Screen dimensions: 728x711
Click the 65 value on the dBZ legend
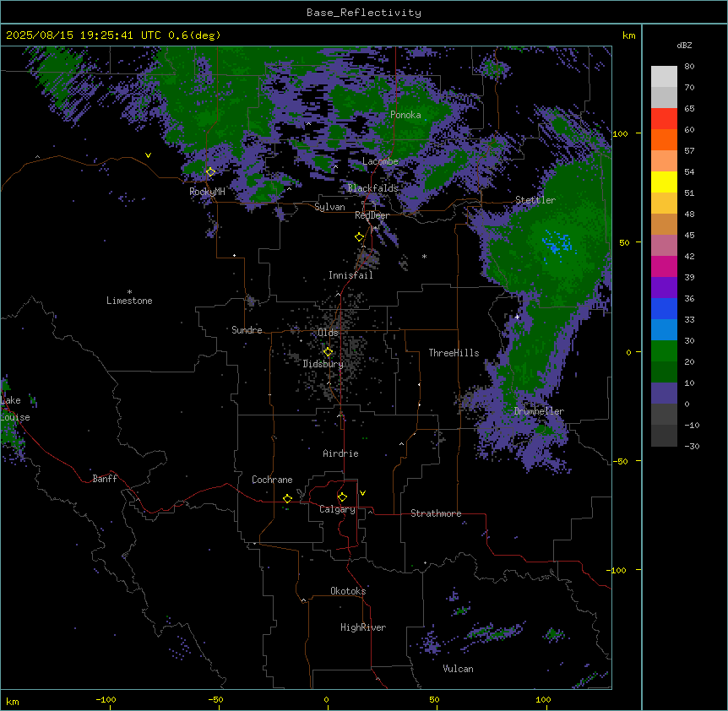tap(689, 109)
